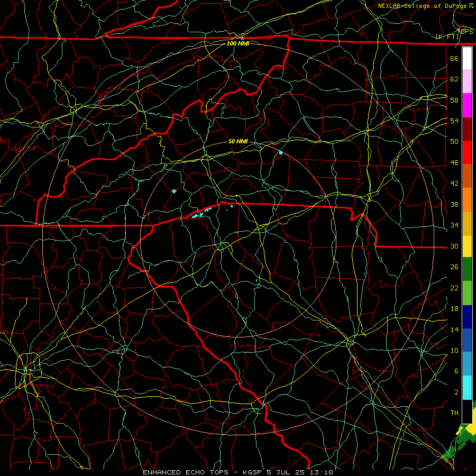476x476 pixels.
Task: Click the medium blue legend swatch
Action: tap(467, 340)
